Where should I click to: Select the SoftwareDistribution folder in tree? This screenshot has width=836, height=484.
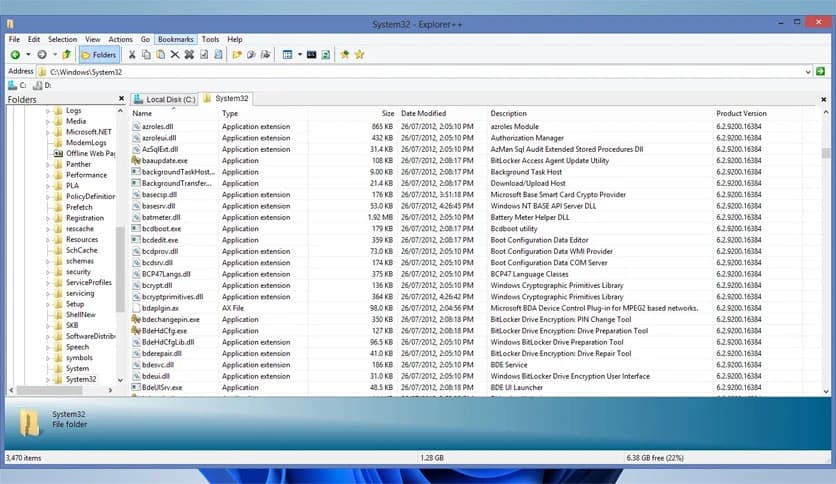pos(90,336)
